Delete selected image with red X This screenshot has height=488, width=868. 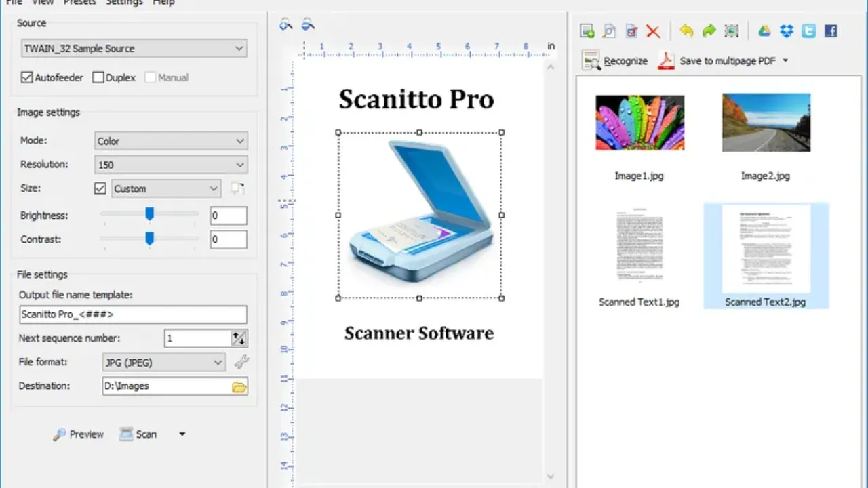point(653,30)
